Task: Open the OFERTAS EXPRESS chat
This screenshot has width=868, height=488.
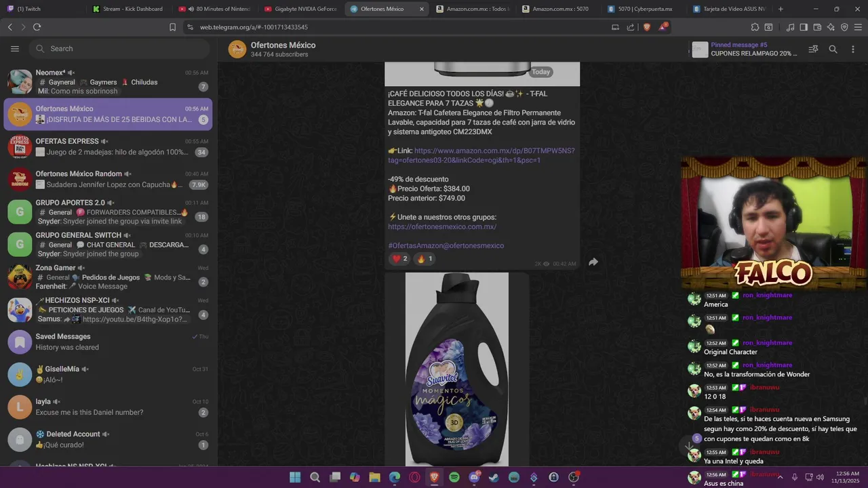Action: click(108, 146)
